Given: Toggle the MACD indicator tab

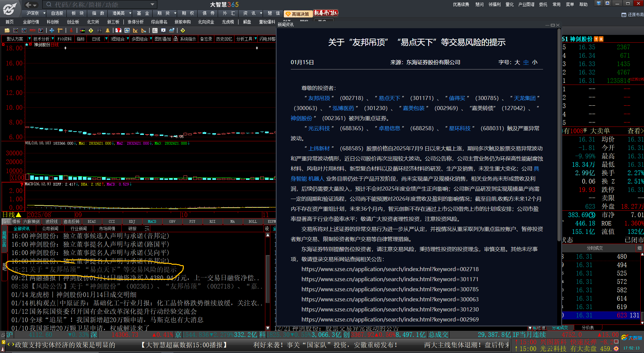Looking at the screenshot, I should (152, 221).
